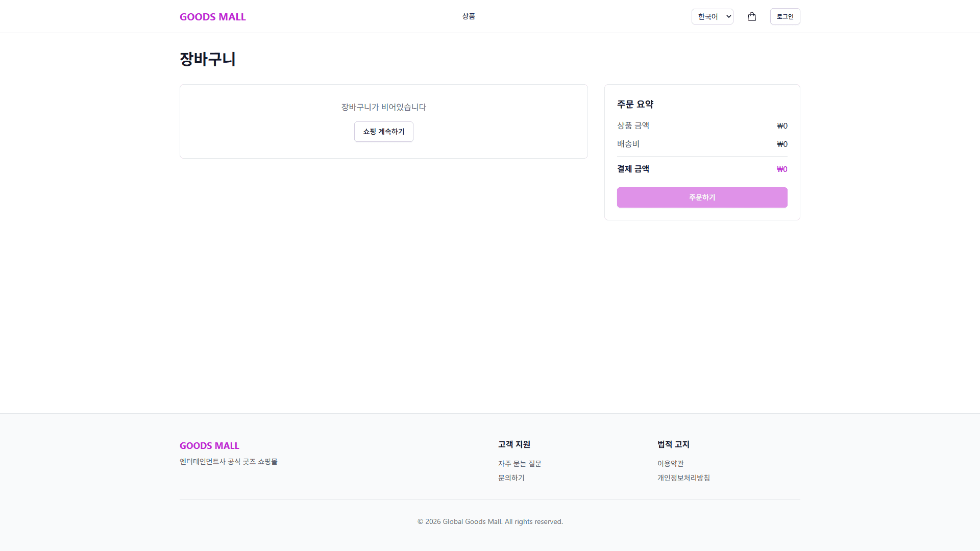Click the 장바구니가 비어있습니다 empty message
This screenshot has width=980, height=551.
click(x=383, y=107)
